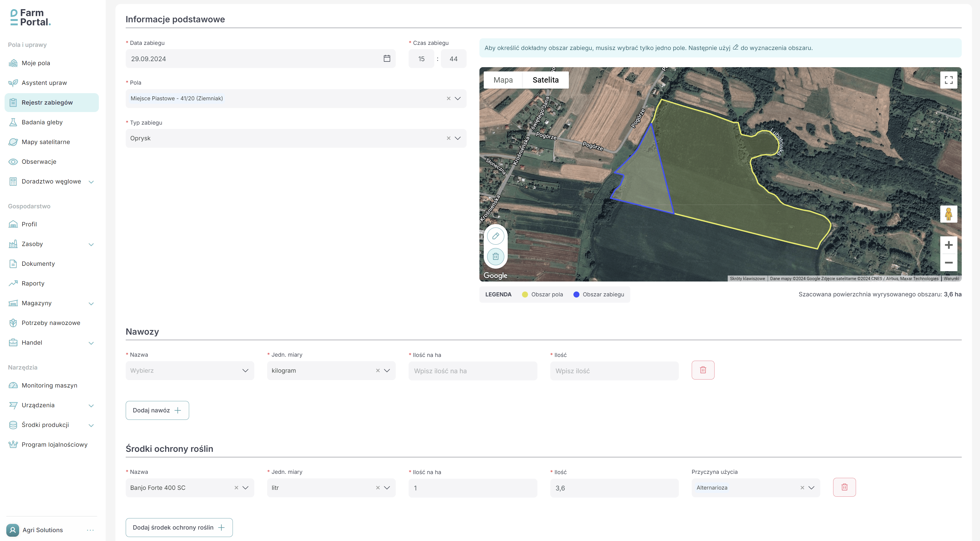Clear the selected field in Pola
980x541 pixels.
(449, 99)
